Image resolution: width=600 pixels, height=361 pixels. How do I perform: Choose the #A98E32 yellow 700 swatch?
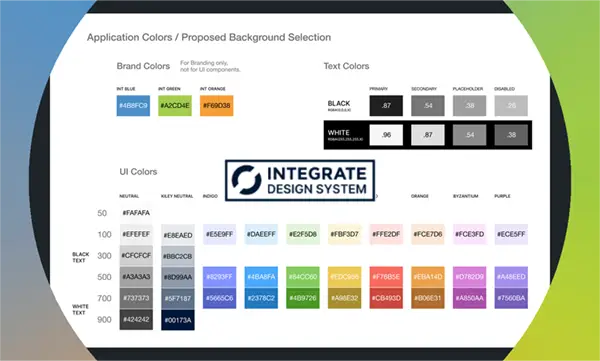(345, 298)
